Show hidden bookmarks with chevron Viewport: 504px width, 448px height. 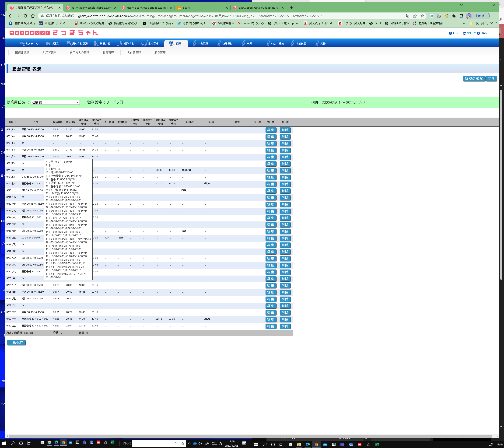coord(463,23)
